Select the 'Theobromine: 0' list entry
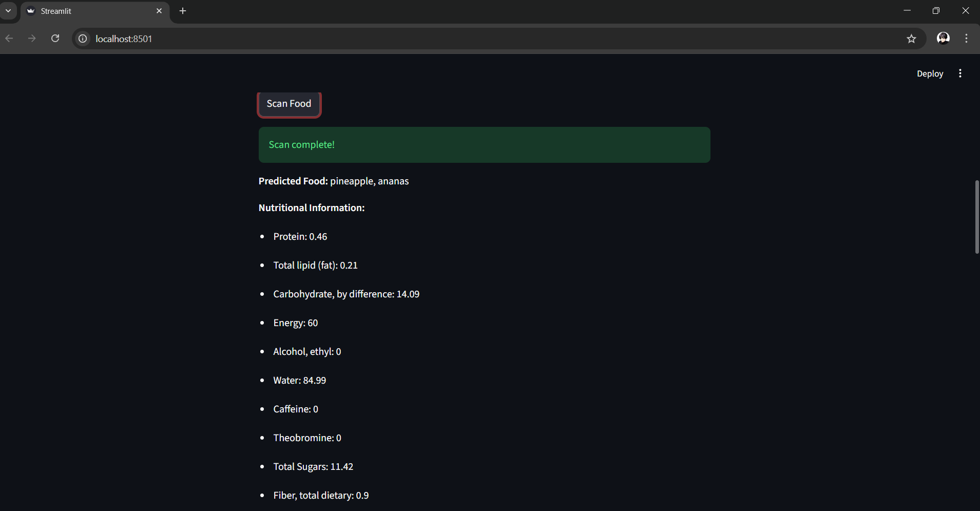The height and width of the screenshot is (511, 980). tap(307, 438)
